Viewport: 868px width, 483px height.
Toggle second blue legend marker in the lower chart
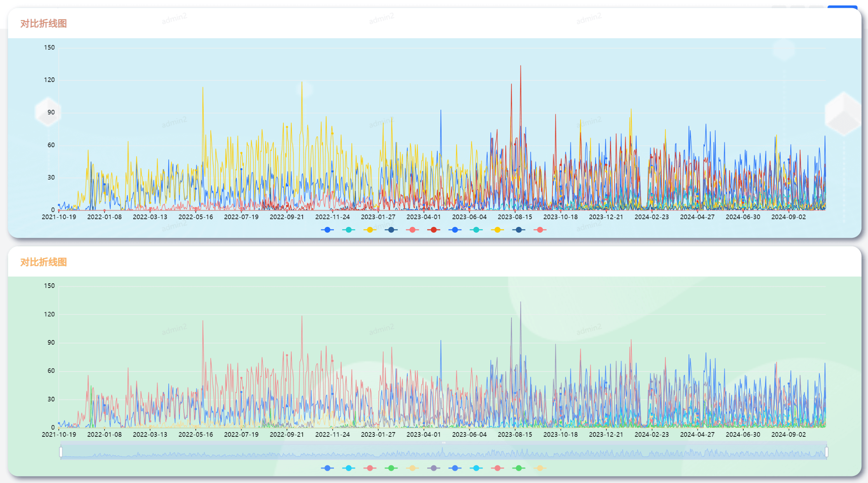click(x=455, y=468)
